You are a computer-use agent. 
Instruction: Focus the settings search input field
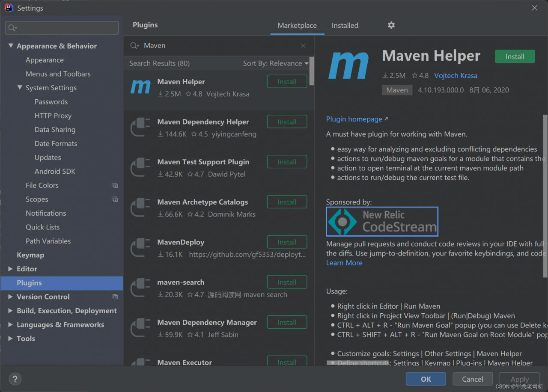pyautogui.click(x=62, y=28)
